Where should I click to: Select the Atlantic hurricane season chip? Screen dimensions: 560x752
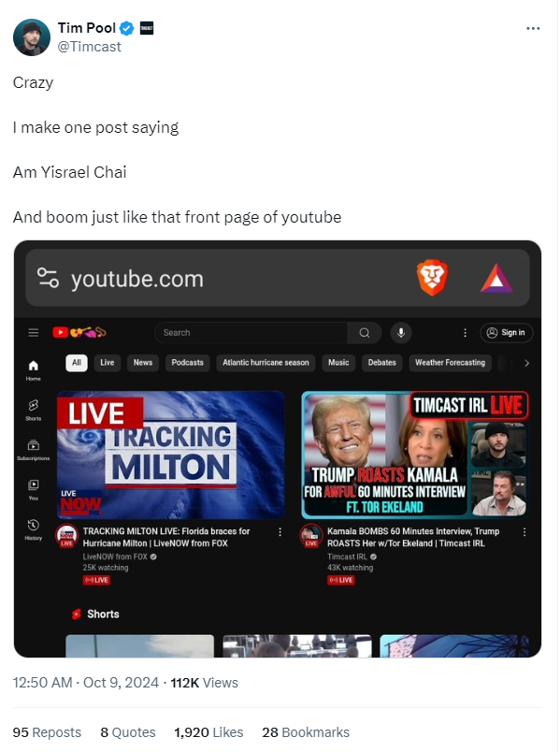coord(266,363)
